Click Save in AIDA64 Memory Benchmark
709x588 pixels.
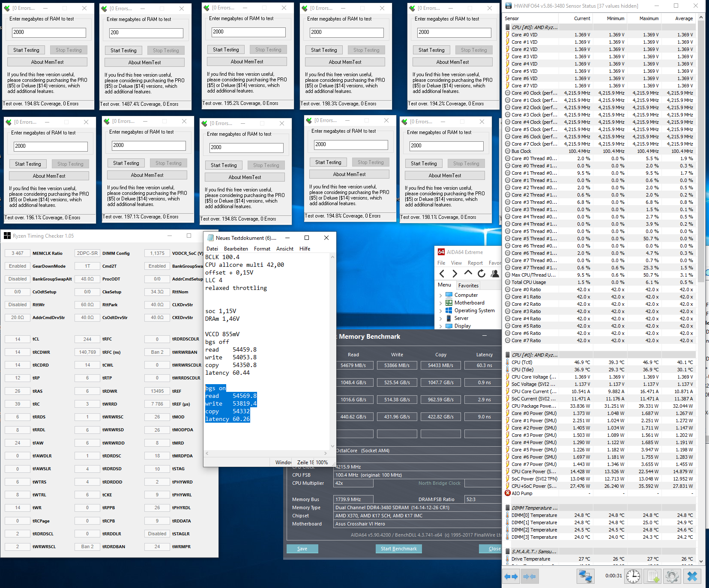[302, 549]
